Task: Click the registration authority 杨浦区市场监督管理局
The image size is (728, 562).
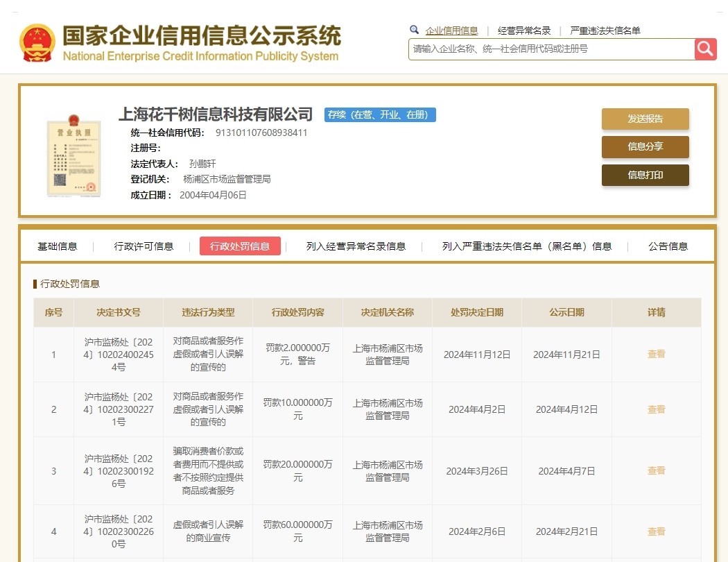Action: (x=227, y=179)
